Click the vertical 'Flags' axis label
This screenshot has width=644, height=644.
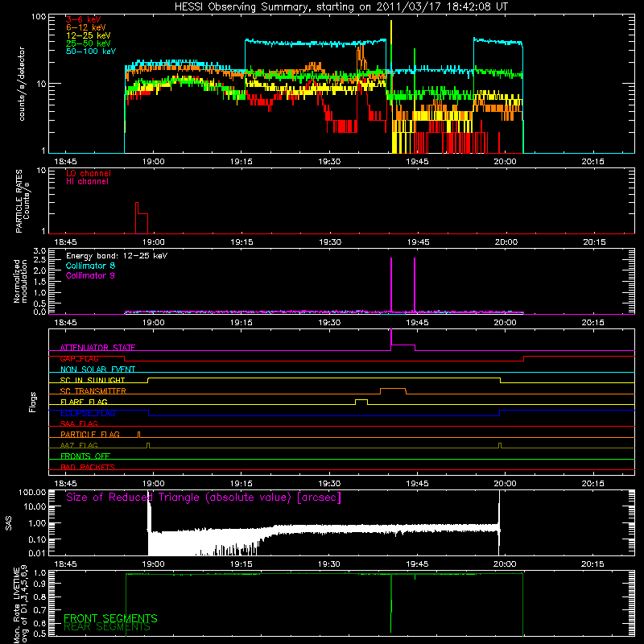pos(33,402)
